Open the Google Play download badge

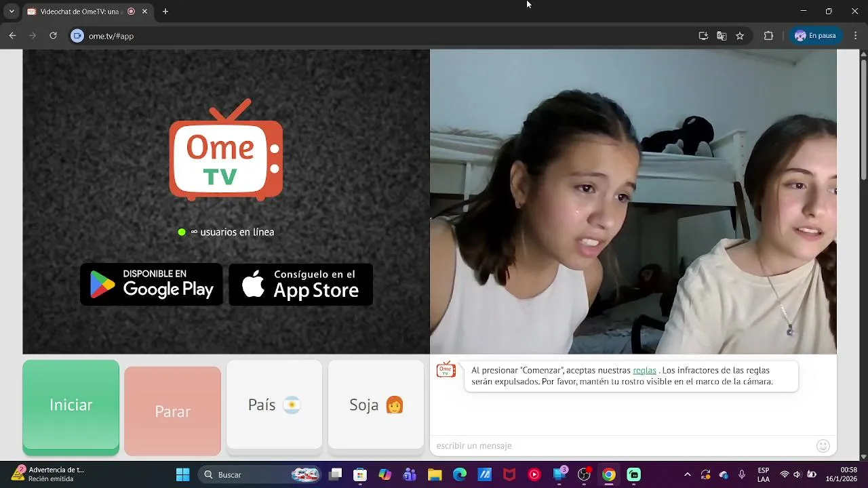[x=151, y=285]
